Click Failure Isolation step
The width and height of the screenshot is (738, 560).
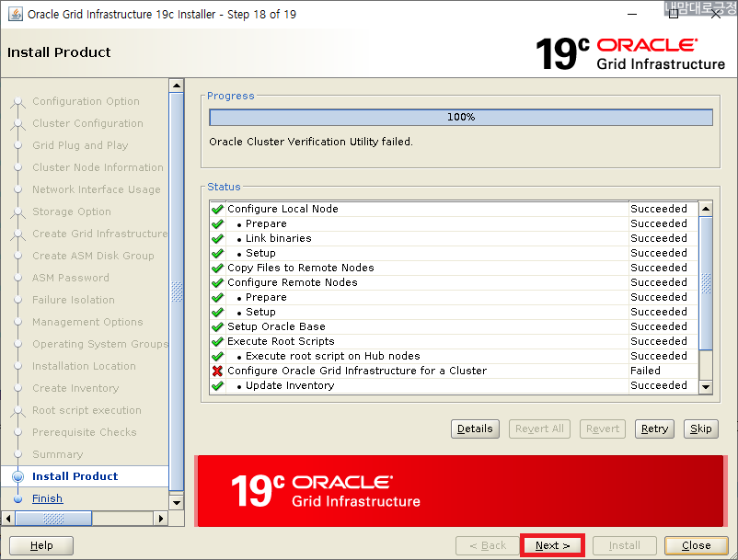[x=73, y=300]
